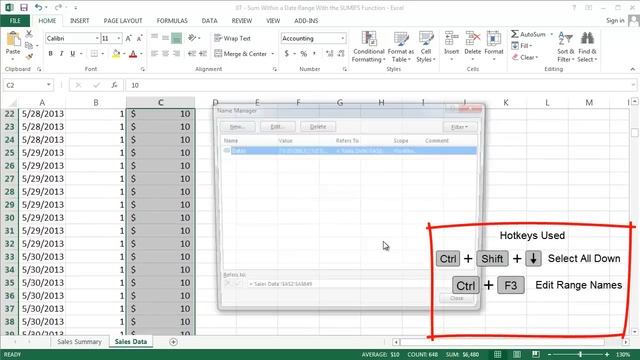This screenshot has width=640, height=360.
Task: Click the Format Painter brush icon
Action: [29, 56]
